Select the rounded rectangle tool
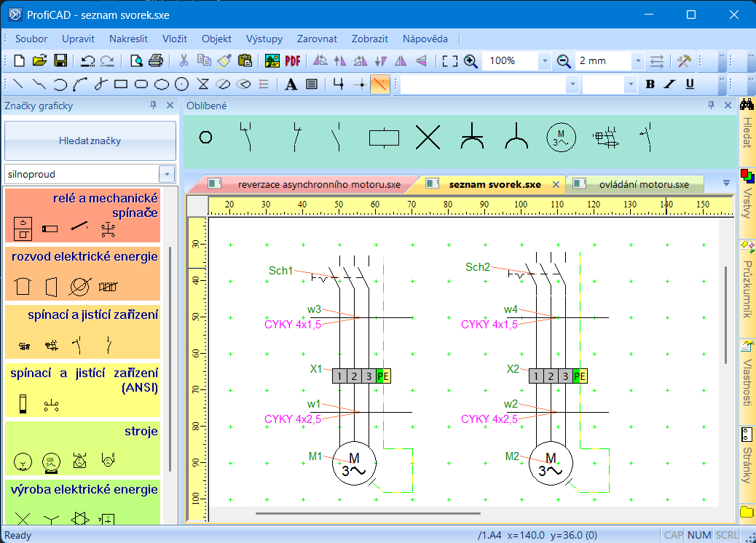The image size is (756, 543). pos(141,84)
